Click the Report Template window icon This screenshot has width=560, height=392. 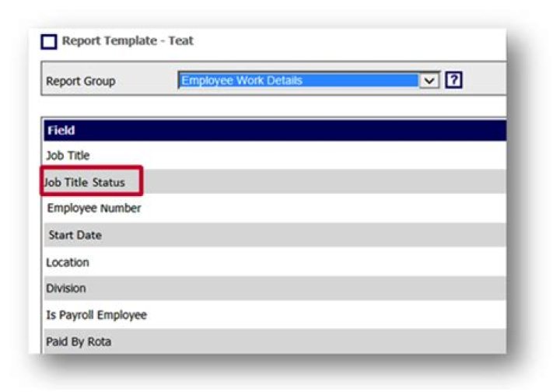(49, 41)
